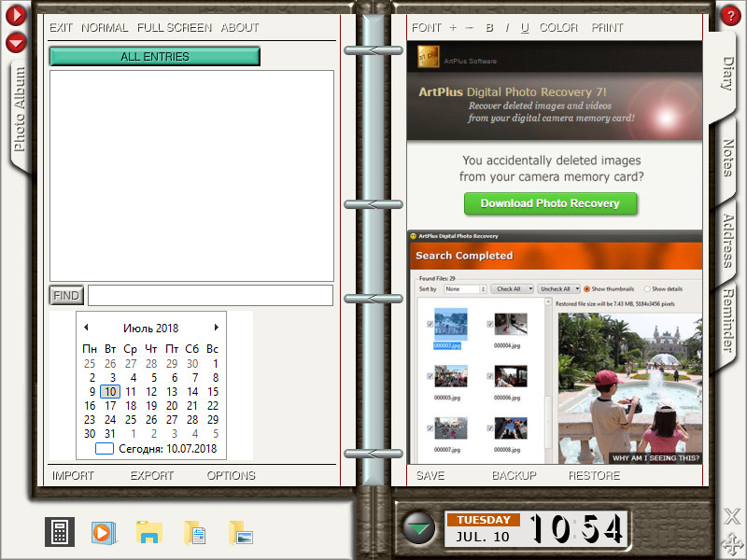Screen dimensions: 747x560
Task: Open the documents folder icon
Action: pos(194,532)
